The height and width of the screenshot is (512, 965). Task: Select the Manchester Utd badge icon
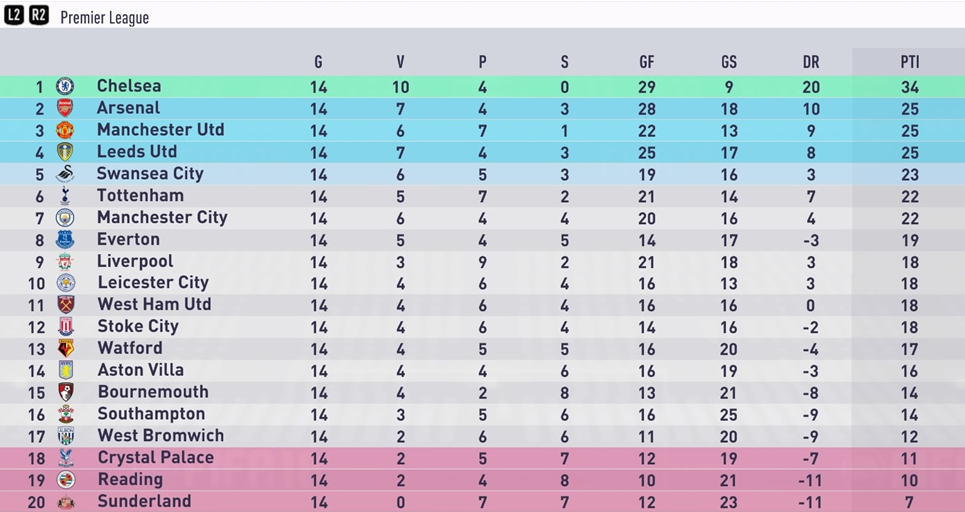click(x=65, y=130)
